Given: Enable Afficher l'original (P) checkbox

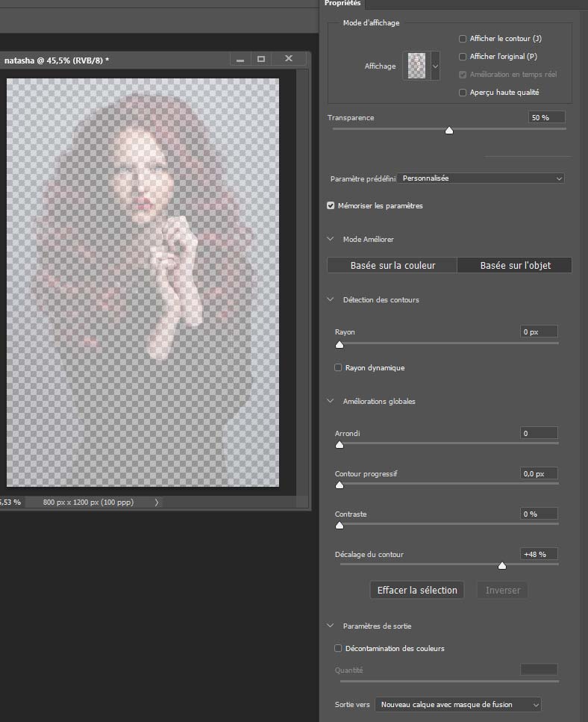Looking at the screenshot, I should (x=463, y=57).
